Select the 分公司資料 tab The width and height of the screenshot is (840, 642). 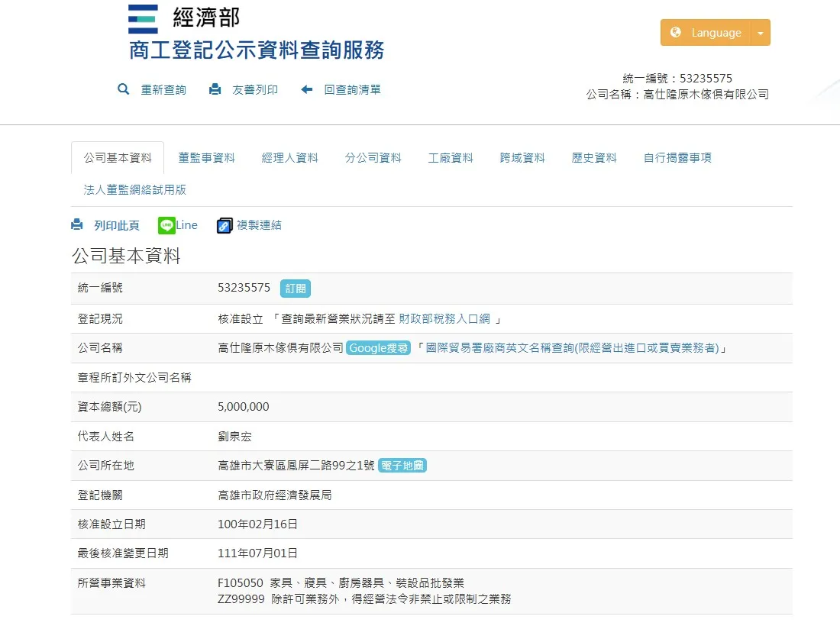pos(373,158)
